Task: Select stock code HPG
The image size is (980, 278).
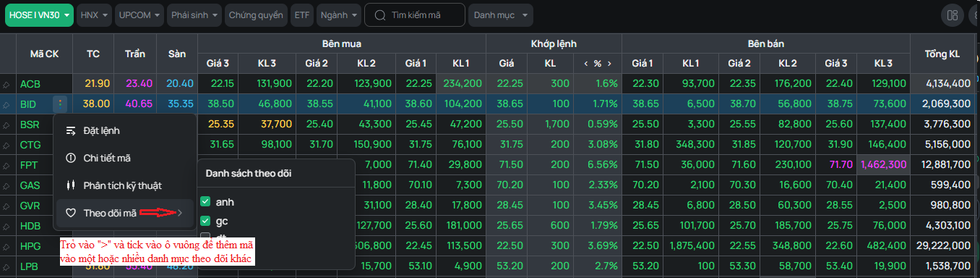Action: 30,246
